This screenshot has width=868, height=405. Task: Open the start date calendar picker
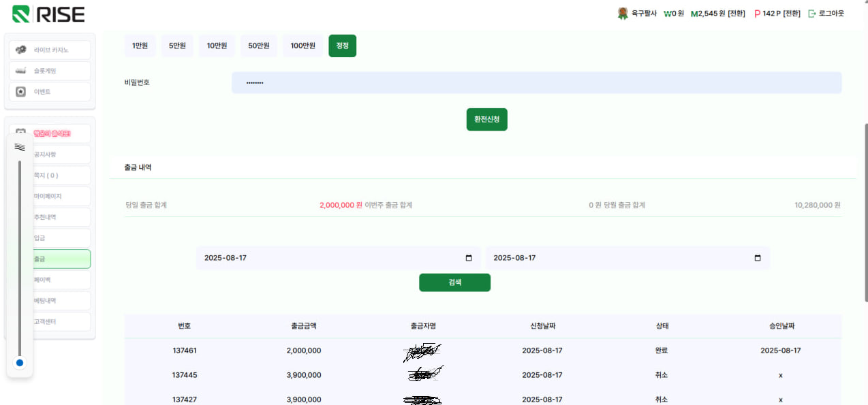point(469,258)
